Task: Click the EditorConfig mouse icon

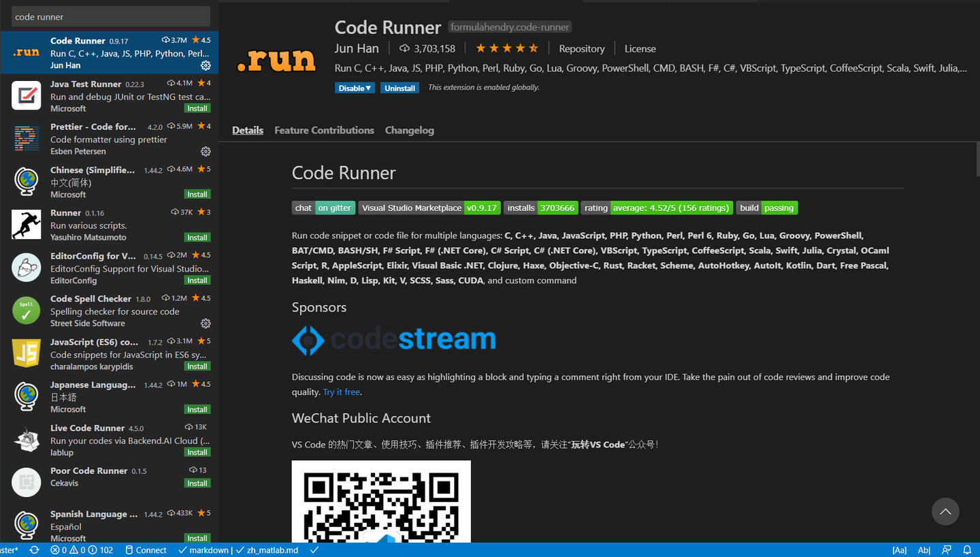Action: click(27, 268)
